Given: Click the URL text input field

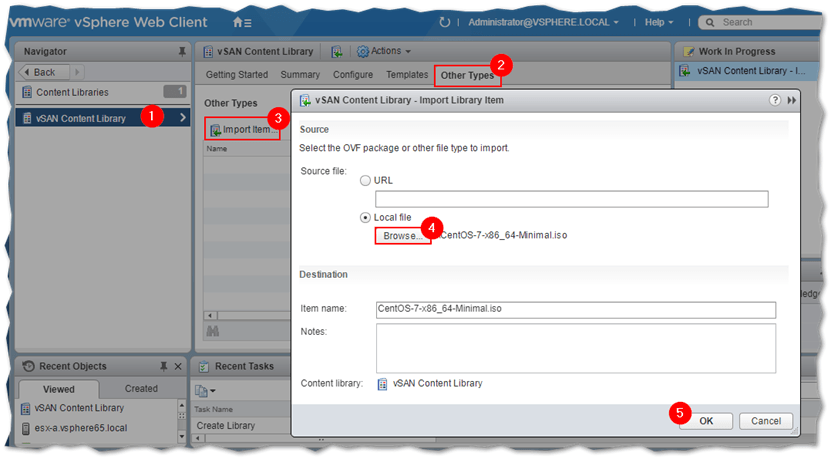Looking at the screenshot, I should [x=571, y=199].
